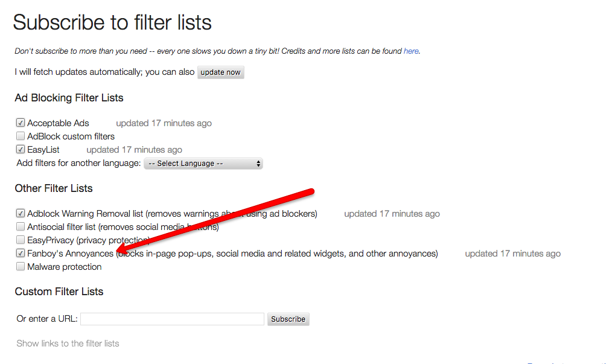Show links to the filter lists
The height and width of the screenshot is (364, 615).
pyautogui.click(x=68, y=343)
